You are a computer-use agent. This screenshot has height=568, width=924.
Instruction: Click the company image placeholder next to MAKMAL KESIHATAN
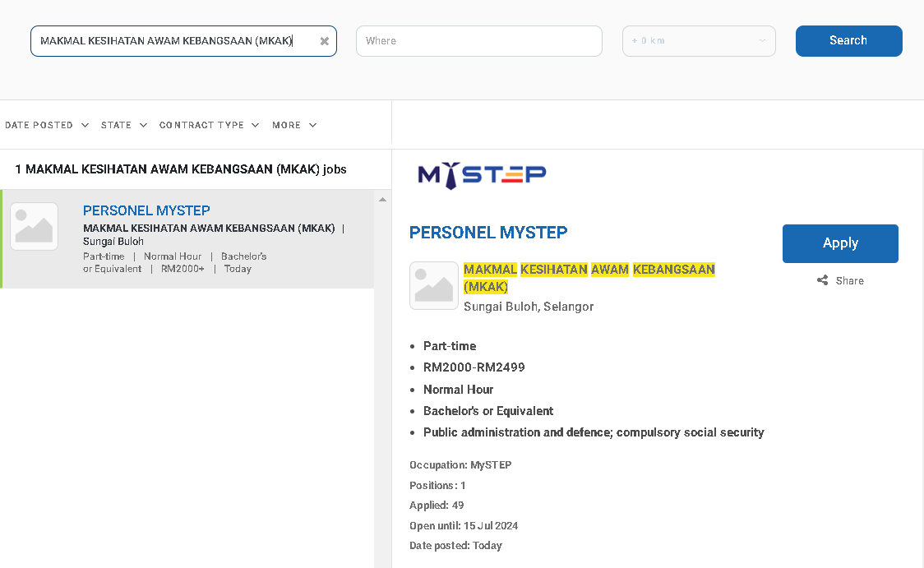(x=433, y=285)
